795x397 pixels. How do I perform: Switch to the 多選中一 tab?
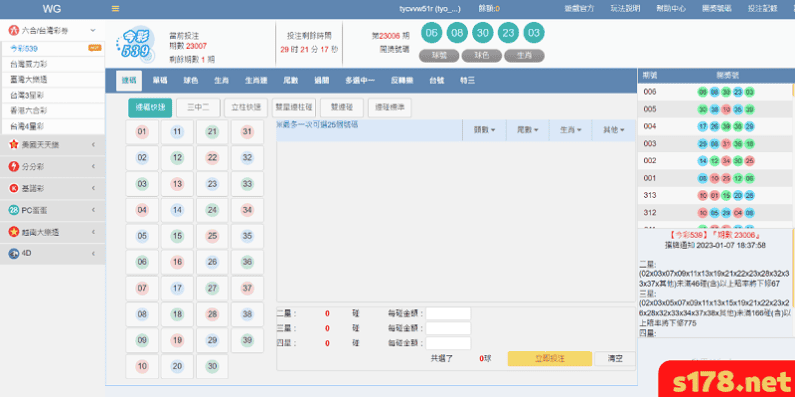tap(360, 80)
